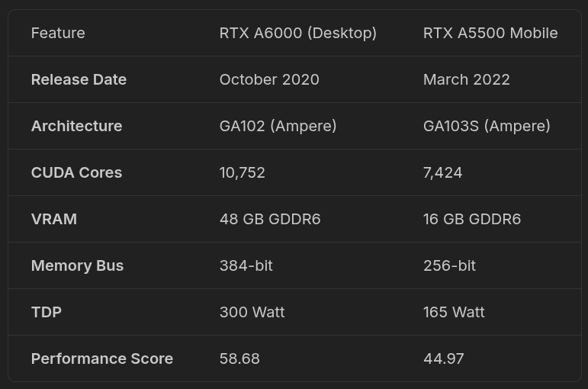The image size is (588, 389).
Task: Select the RTX A6000 (Desktop) header
Action: (x=297, y=33)
